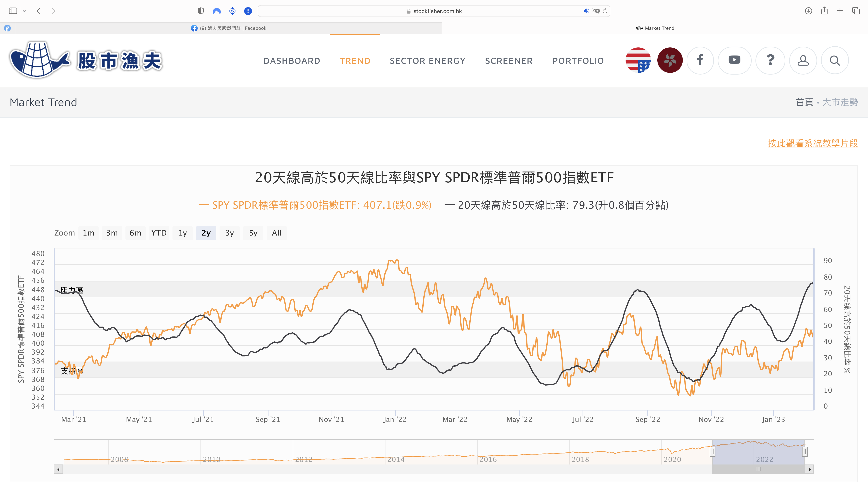Set chart zoom to 5y

[253, 233]
